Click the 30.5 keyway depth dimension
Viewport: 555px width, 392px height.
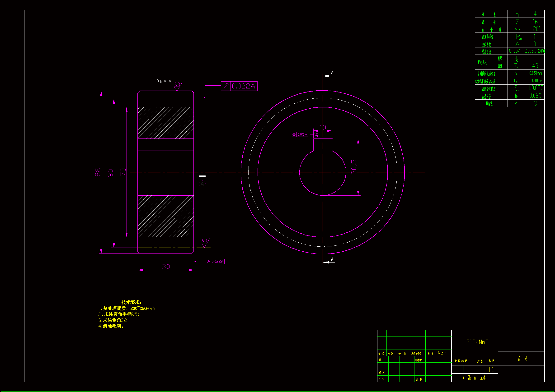354,167
